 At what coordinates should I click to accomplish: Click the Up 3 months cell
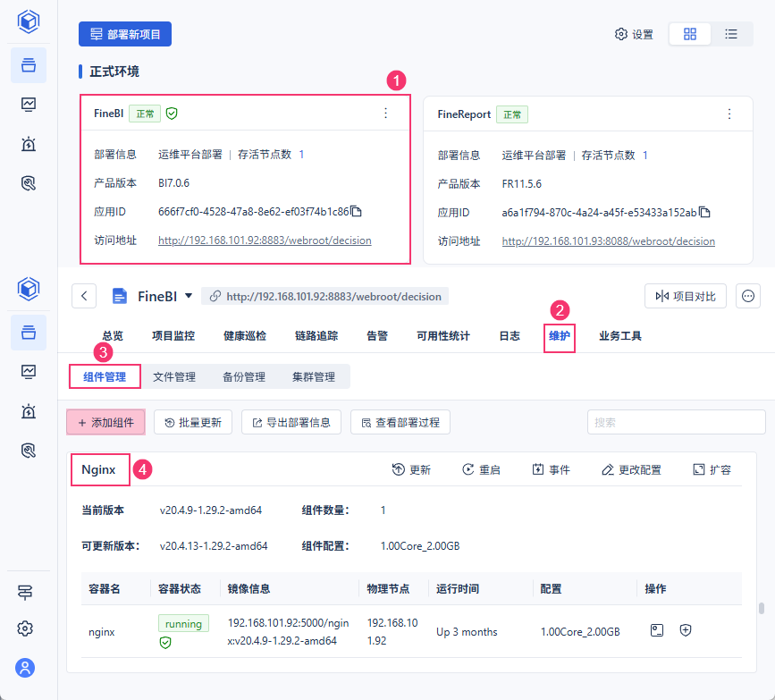[467, 632]
